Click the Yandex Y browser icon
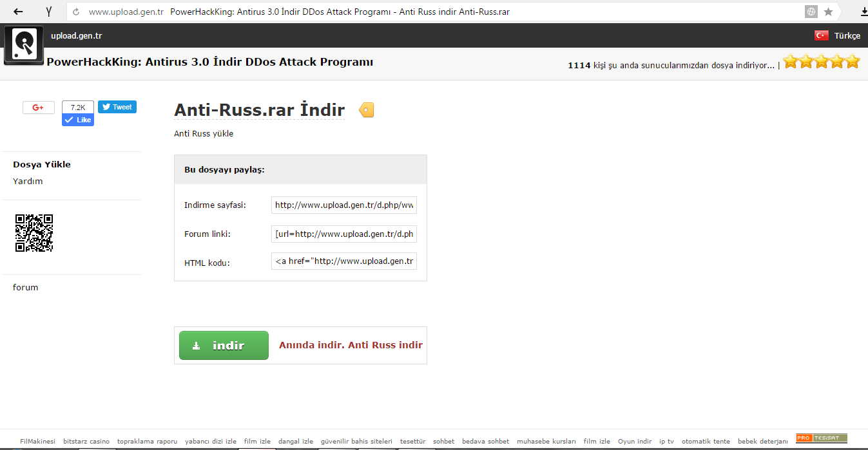 (x=49, y=12)
